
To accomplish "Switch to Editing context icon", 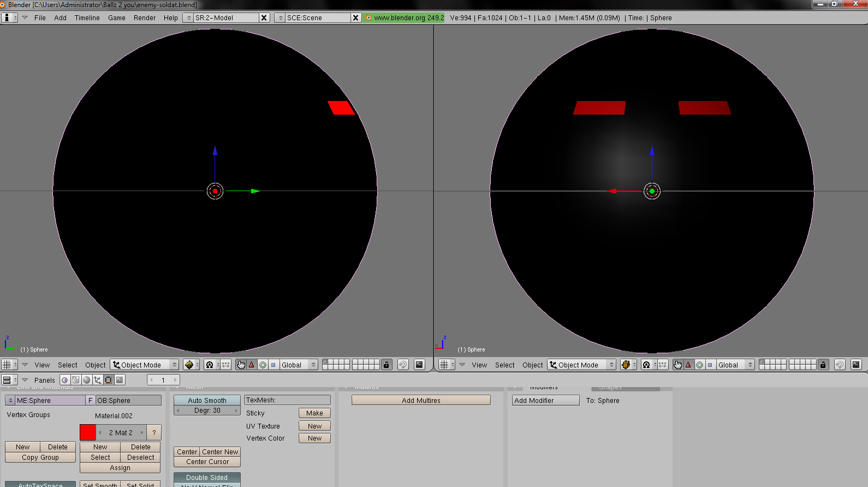I will (x=108, y=380).
